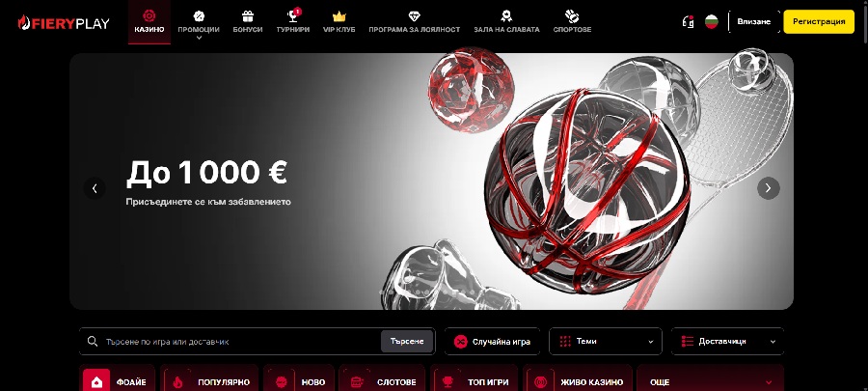The width and height of the screenshot is (868, 391).
Task: Expand the Теми dropdown
Action: 606,342
